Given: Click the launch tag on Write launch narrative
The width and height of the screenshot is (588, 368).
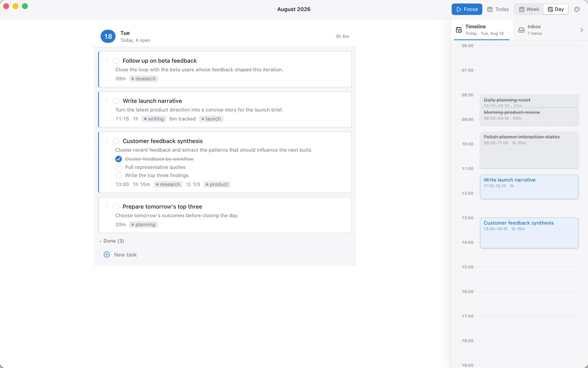Looking at the screenshot, I should tap(211, 119).
